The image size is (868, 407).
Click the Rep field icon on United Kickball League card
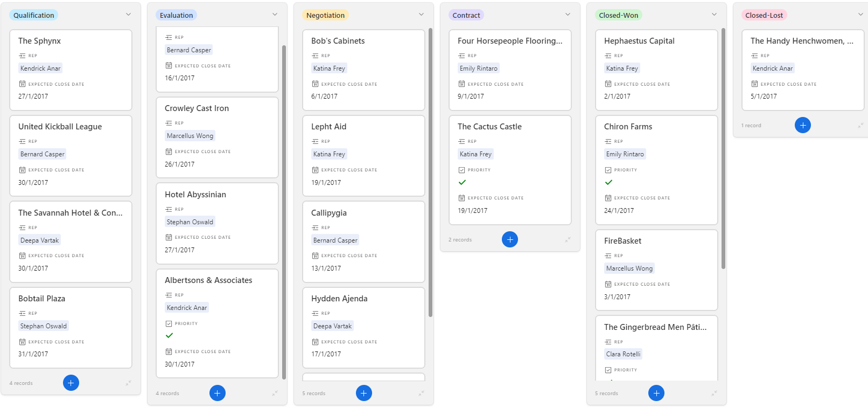[x=22, y=141]
